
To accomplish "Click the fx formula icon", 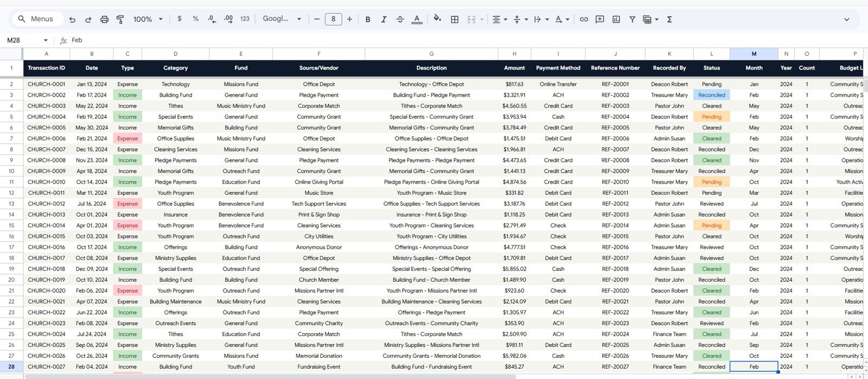I will click(63, 40).
